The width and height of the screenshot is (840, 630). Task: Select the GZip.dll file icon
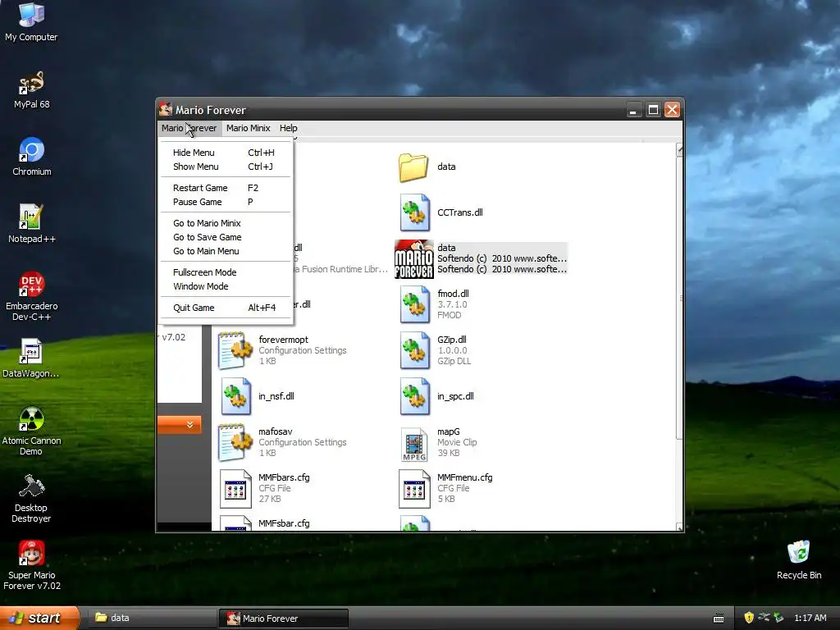coord(414,351)
